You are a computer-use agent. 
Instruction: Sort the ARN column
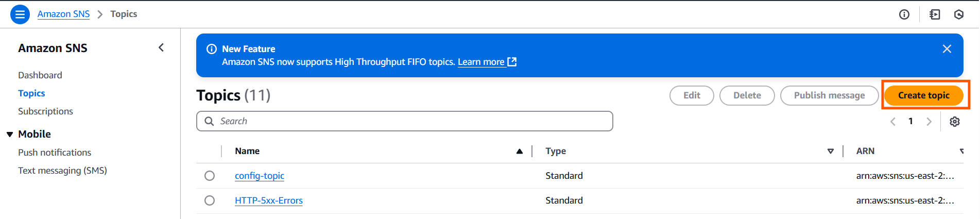(961, 151)
